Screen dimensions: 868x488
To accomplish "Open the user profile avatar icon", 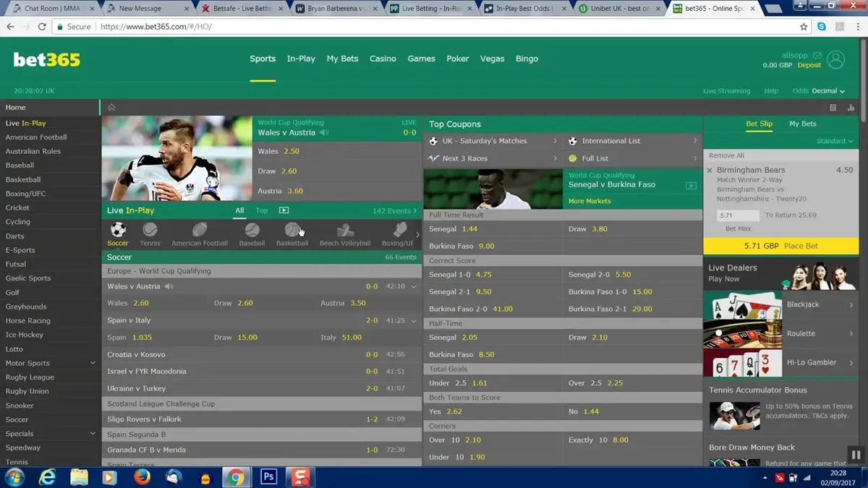I will [835, 59].
